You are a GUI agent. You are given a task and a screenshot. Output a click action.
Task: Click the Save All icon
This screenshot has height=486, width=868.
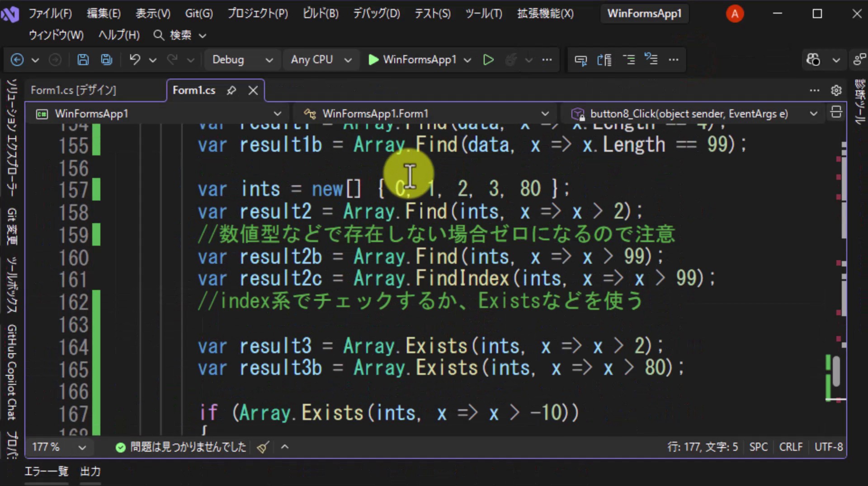pyautogui.click(x=106, y=60)
